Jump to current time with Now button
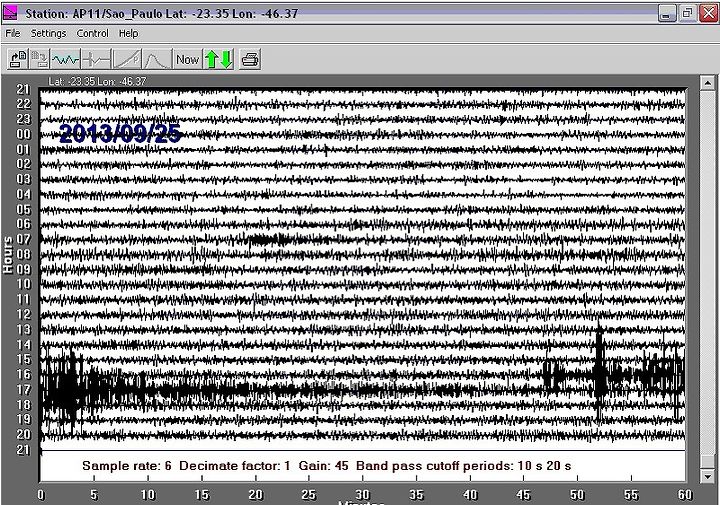This screenshot has height=505, width=720. pyautogui.click(x=187, y=59)
